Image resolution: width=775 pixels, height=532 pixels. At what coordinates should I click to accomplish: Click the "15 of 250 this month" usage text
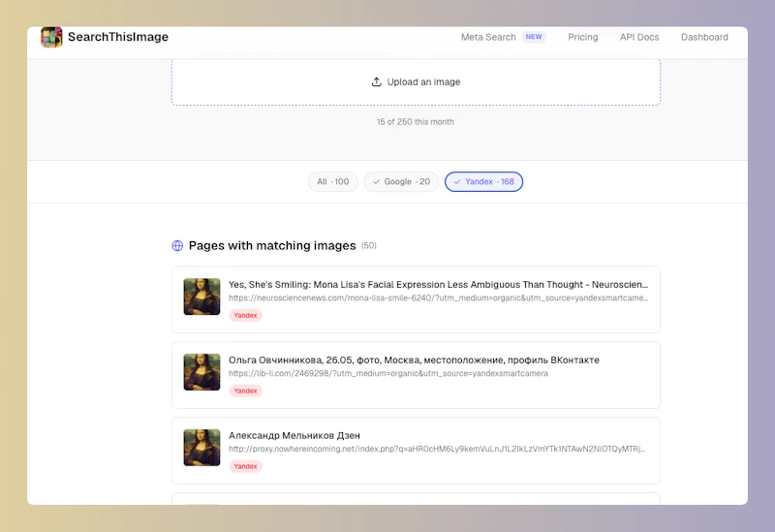click(x=416, y=122)
